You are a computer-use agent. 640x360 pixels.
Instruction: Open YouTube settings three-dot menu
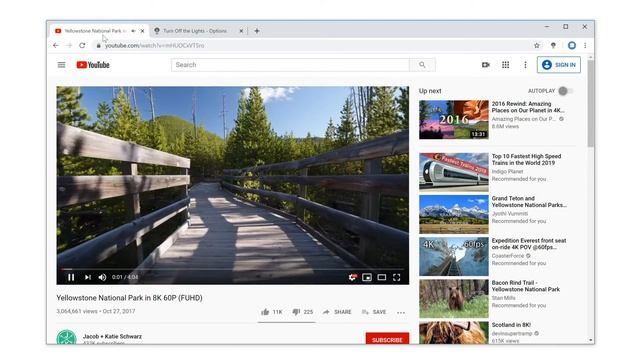coord(525,65)
